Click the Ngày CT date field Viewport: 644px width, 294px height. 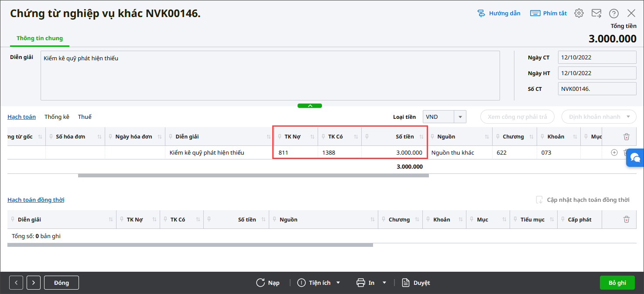tap(597, 57)
